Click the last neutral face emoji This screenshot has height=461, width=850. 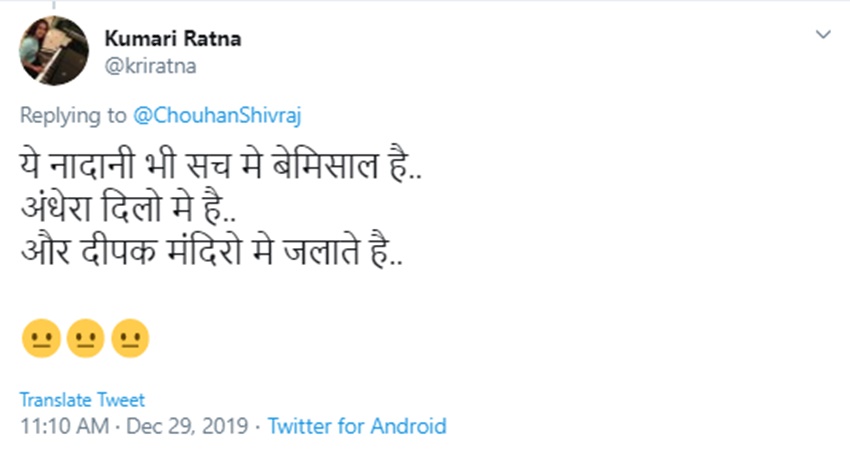click(130, 339)
